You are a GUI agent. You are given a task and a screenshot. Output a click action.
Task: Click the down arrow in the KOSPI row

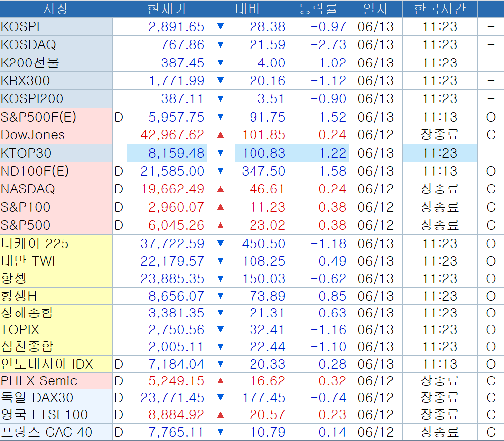(x=221, y=27)
